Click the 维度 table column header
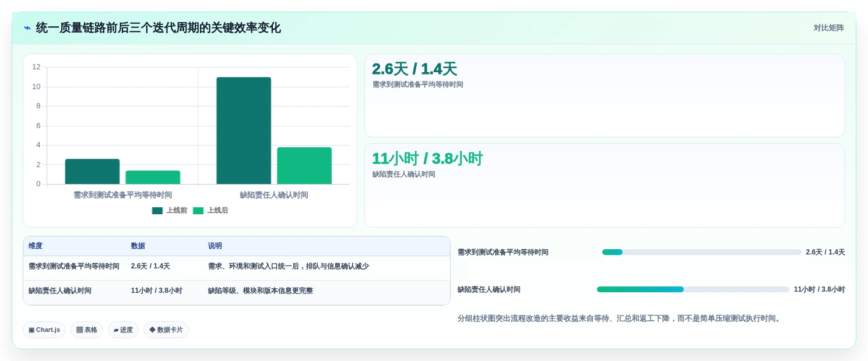Image resolution: width=868 pixels, height=361 pixels. click(36, 246)
